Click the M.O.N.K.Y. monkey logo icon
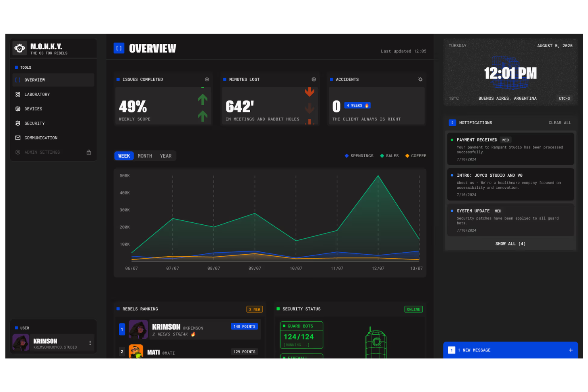 pyautogui.click(x=19, y=48)
